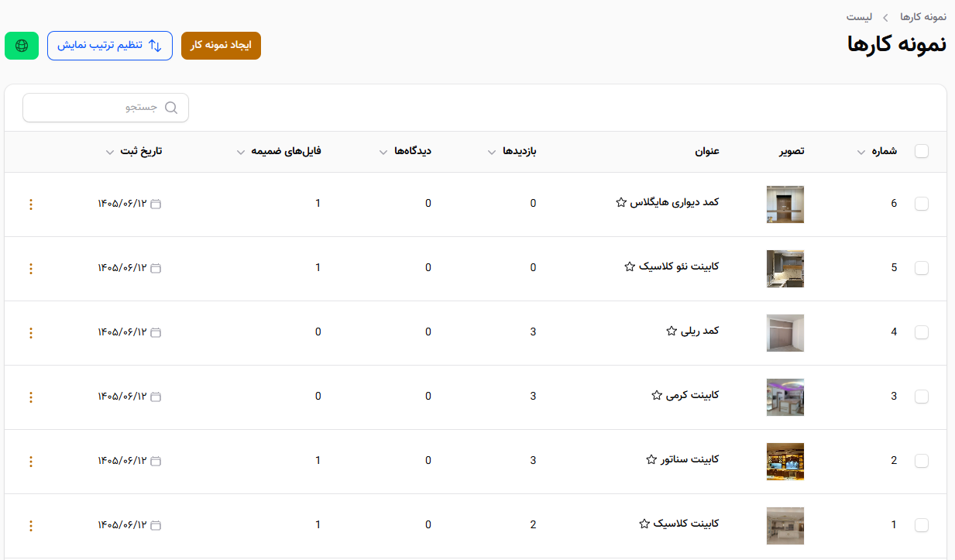This screenshot has width=955, height=560.
Task: Open the three-dot menu for کابینت سناتور
Action: point(31,462)
